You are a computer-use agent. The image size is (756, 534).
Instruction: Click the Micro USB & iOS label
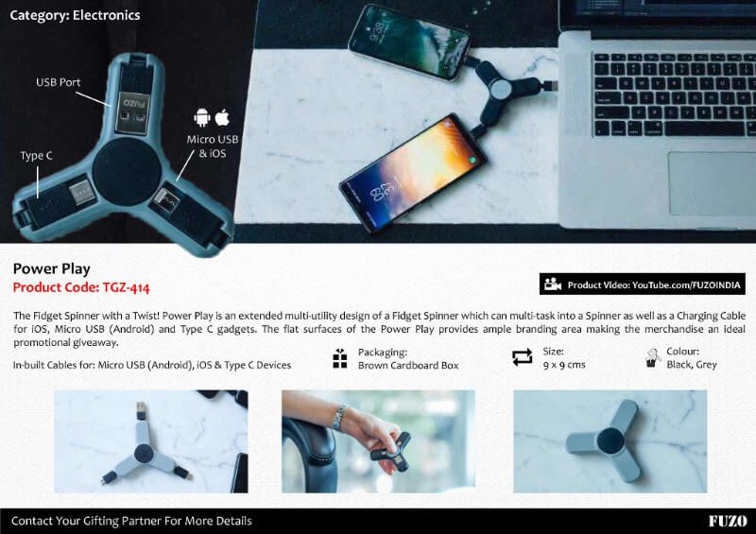point(213,146)
